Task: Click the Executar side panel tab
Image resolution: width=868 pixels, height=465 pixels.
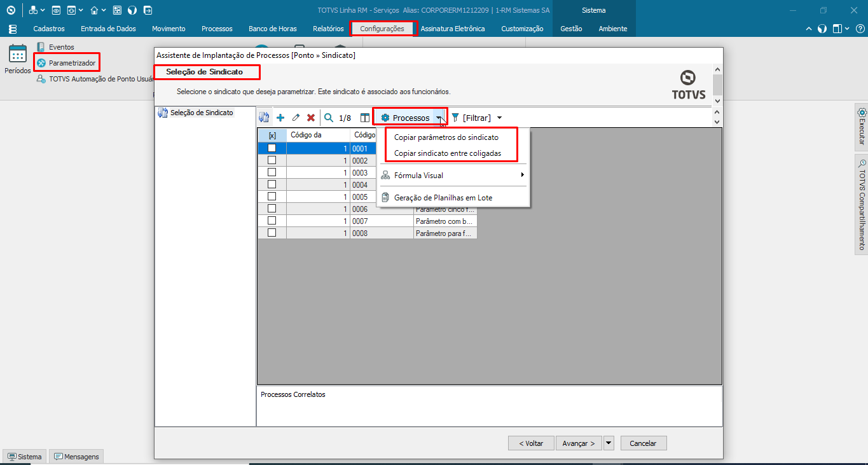Action: [x=862, y=126]
